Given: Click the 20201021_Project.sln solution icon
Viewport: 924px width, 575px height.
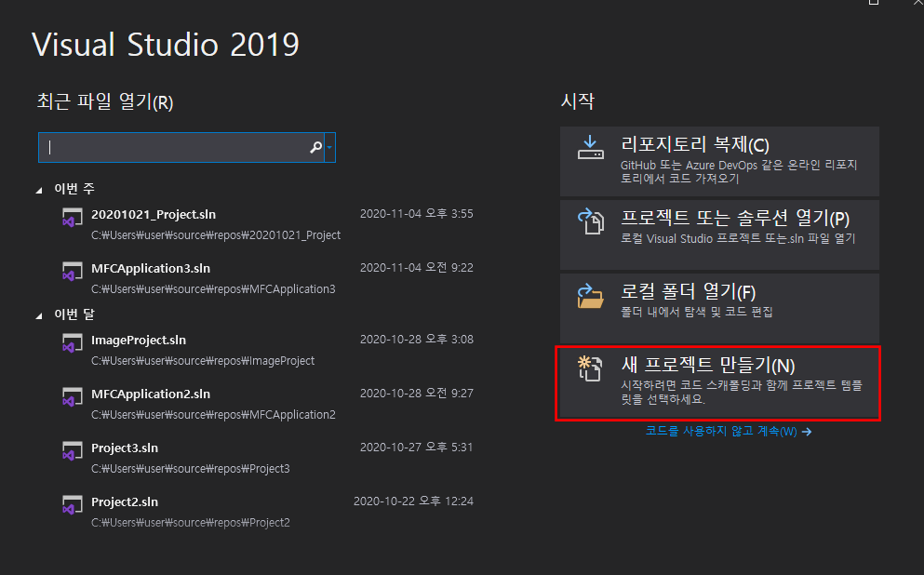Looking at the screenshot, I should [x=72, y=218].
